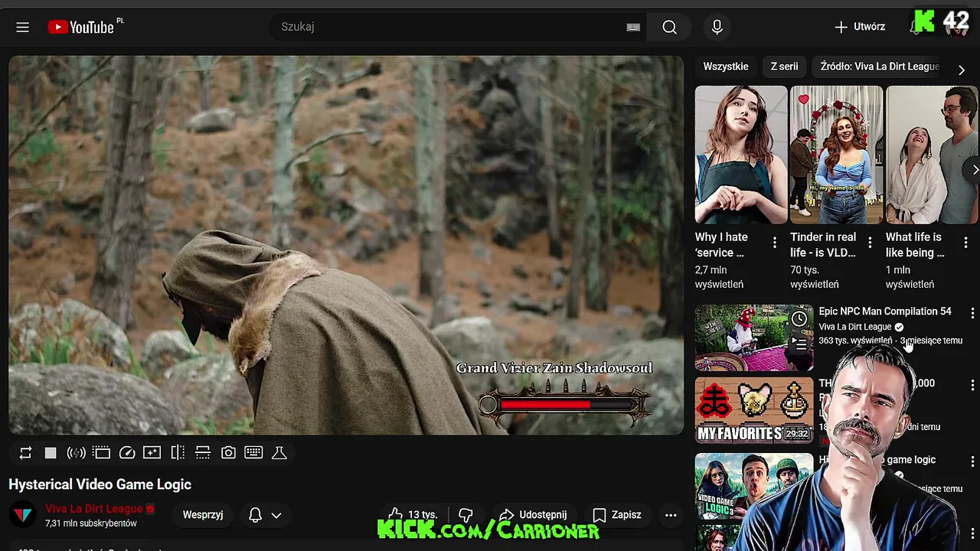Open notification bell dropdown for channel

click(266, 515)
